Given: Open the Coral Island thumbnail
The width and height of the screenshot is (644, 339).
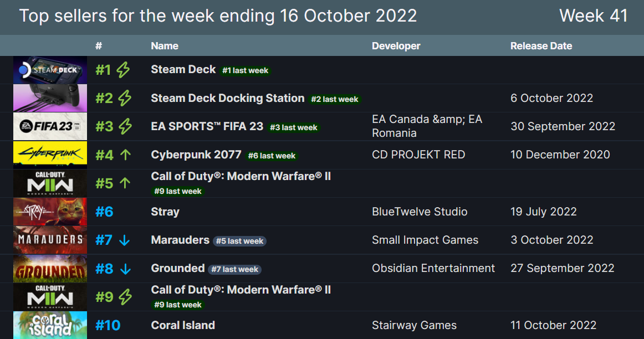Looking at the screenshot, I should pos(50,325).
